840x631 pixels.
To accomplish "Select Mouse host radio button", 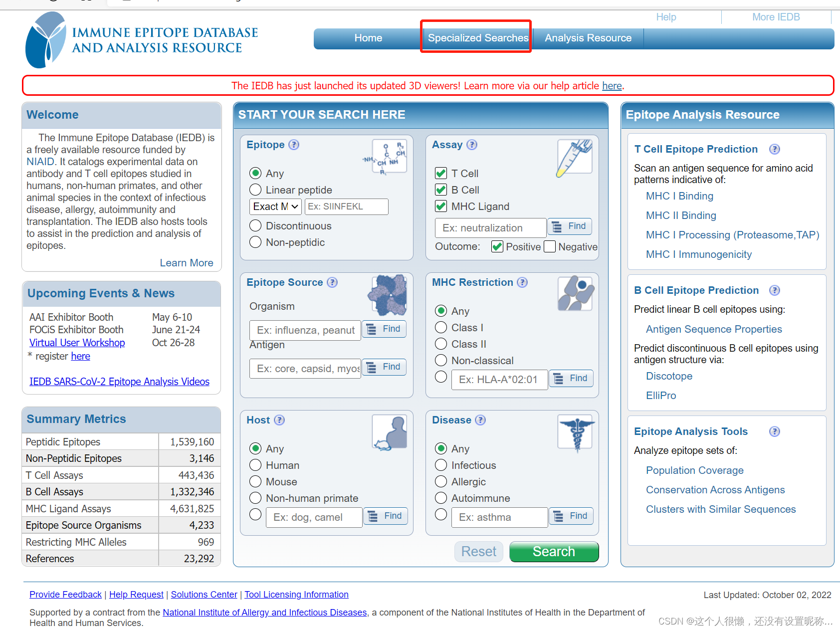I will (255, 482).
